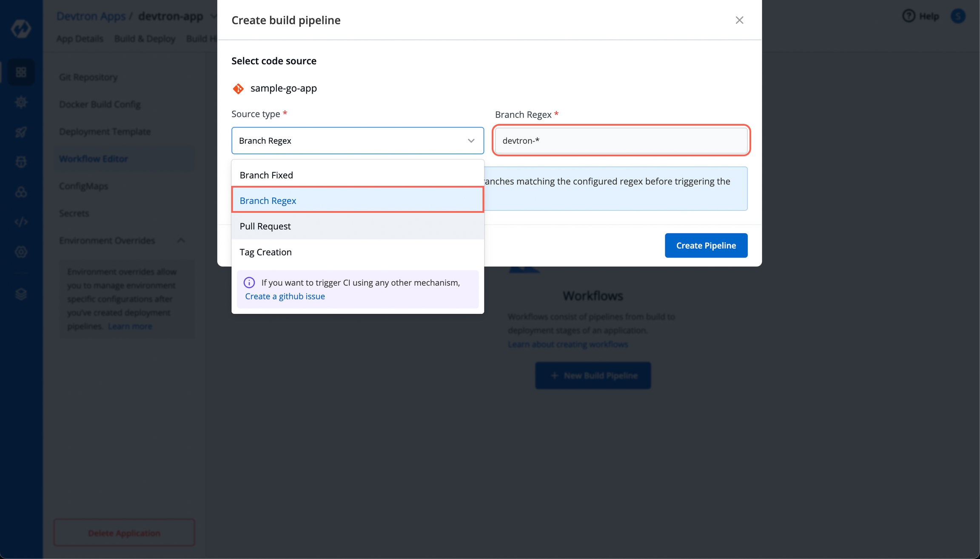
Task: Open ConfigMaps section
Action: pyautogui.click(x=84, y=186)
